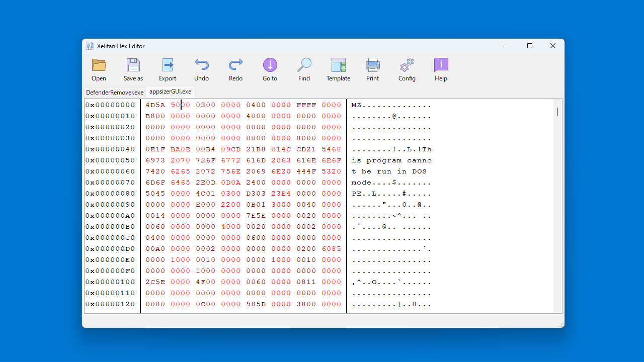Screen dimensions: 644x362
Task: Click hex bytes 985D at row 0x120
Action: 256,304
